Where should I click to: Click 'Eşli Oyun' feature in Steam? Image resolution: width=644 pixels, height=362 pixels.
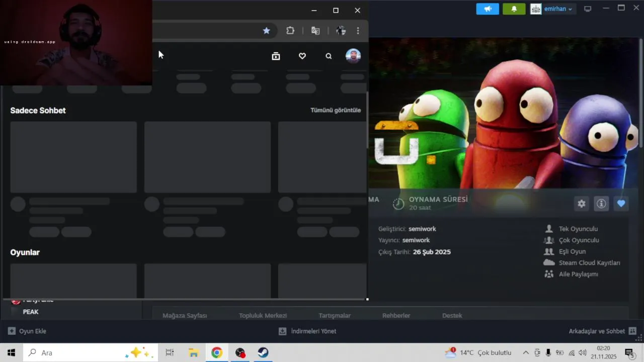pyautogui.click(x=572, y=251)
